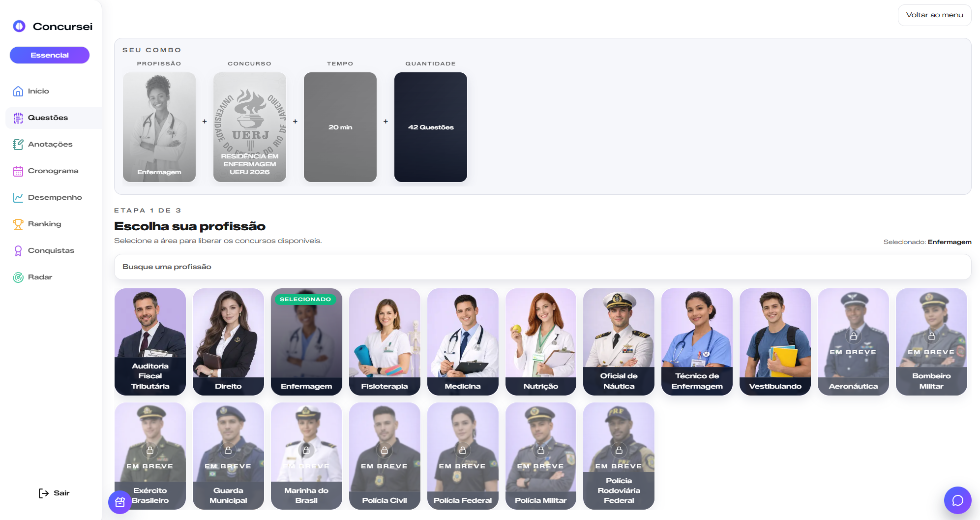Open Anotações notes icon in sidebar
The height and width of the screenshot is (520, 980).
coord(18,144)
